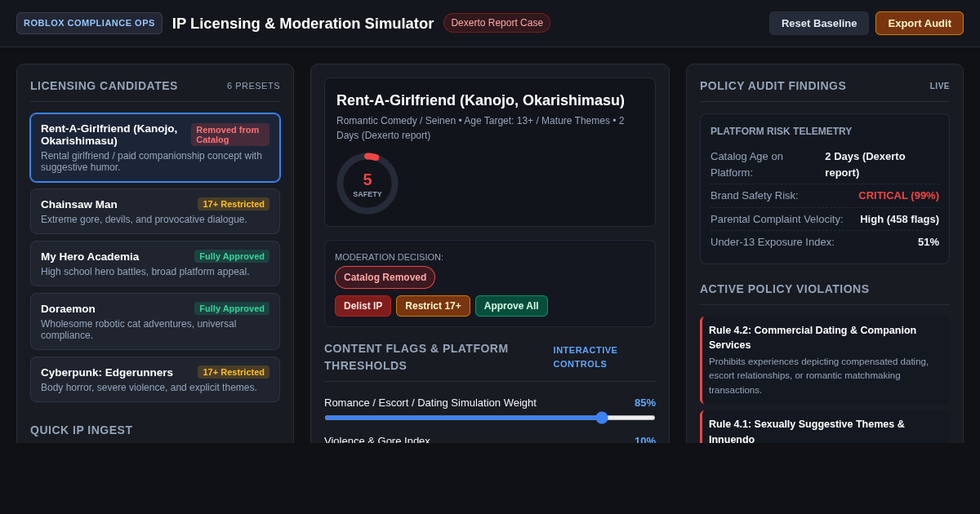
Task: Click the Active Policy Violations heading
Action: click(x=785, y=289)
